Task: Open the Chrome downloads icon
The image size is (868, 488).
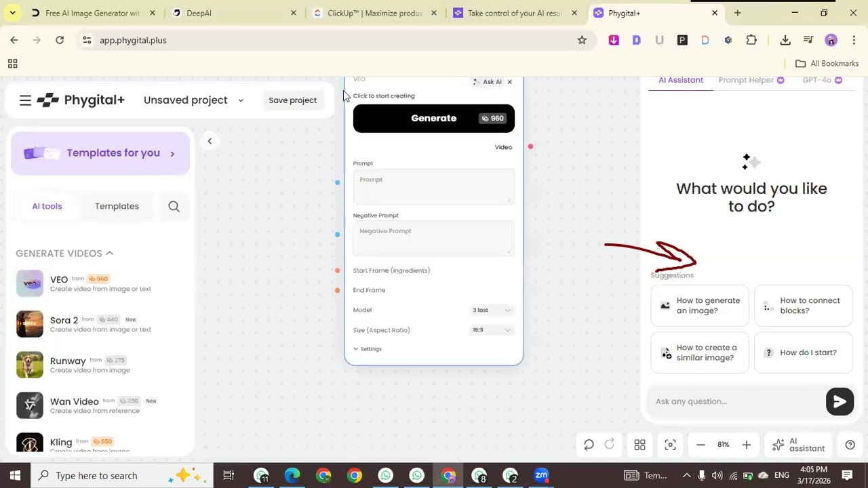Action: click(x=785, y=40)
